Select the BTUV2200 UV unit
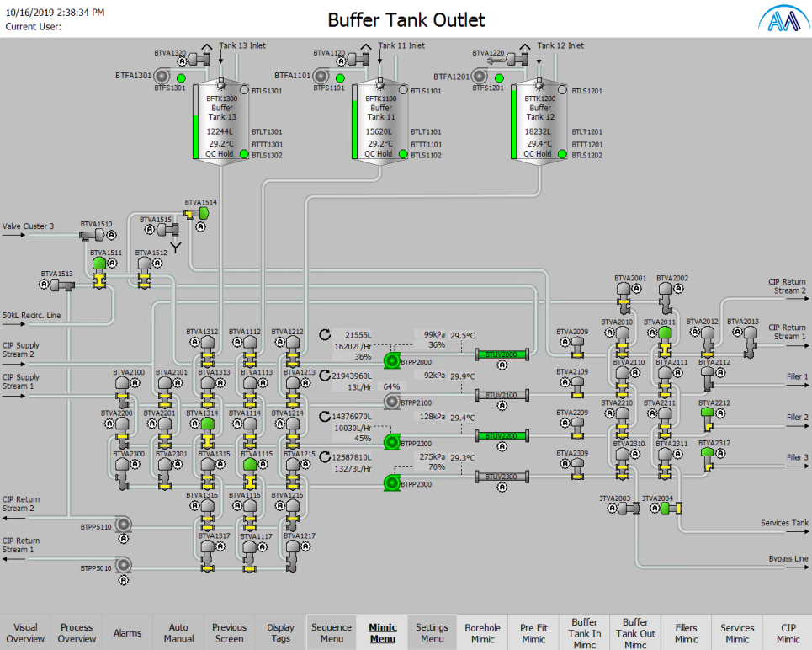 502,436
